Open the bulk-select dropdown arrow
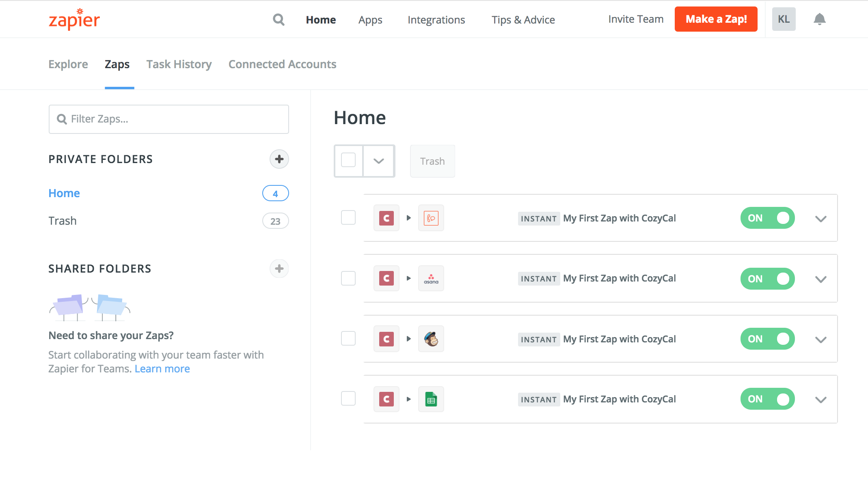 pyautogui.click(x=379, y=161)
